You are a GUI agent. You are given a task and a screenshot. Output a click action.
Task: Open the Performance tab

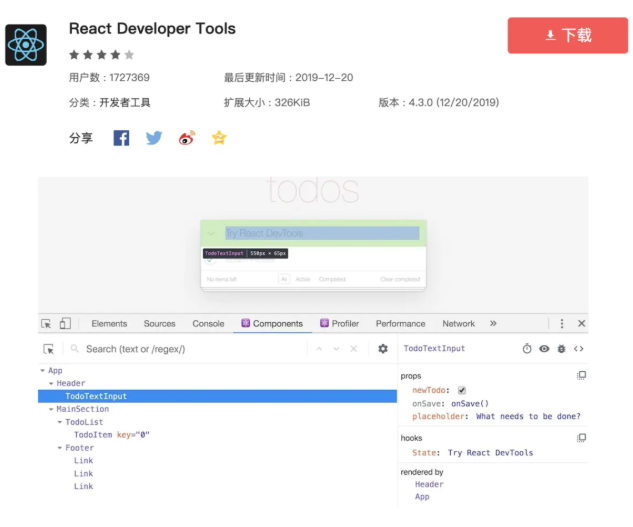400,323
